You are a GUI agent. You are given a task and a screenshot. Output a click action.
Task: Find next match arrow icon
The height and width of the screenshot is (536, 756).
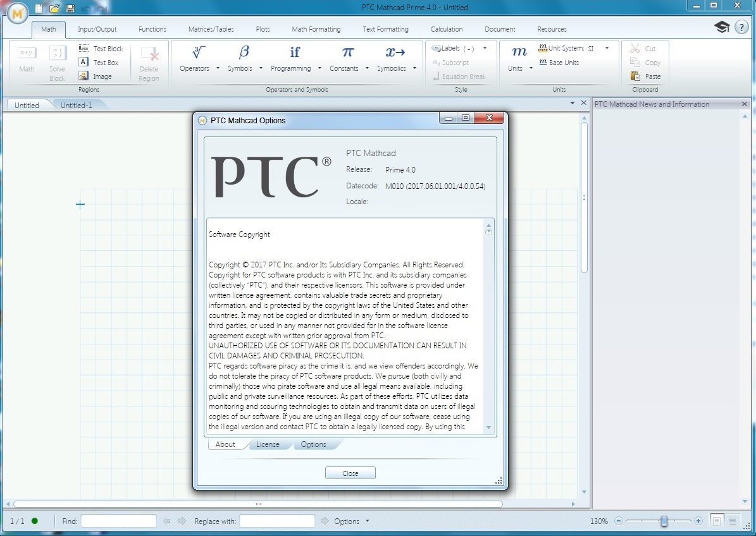pos(182,521)
